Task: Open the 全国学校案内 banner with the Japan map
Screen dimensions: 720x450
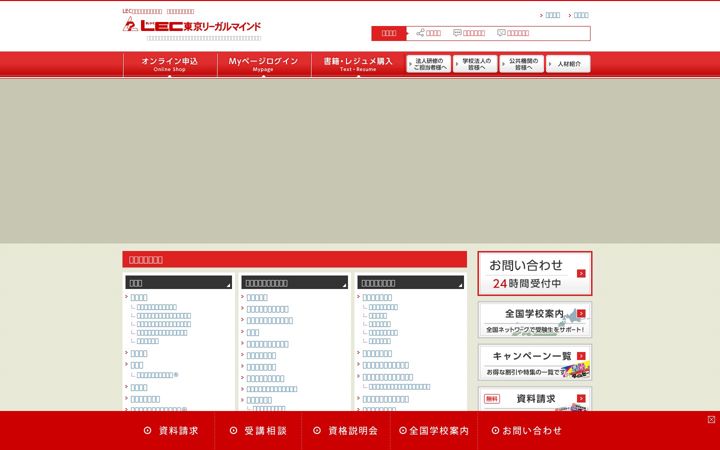Action: coord(535,320)
